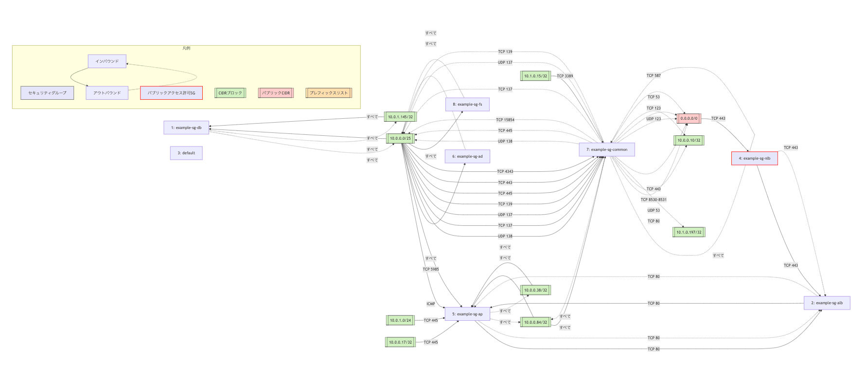
Task: Click the TCP 3389 edge label
Action: 565,76
